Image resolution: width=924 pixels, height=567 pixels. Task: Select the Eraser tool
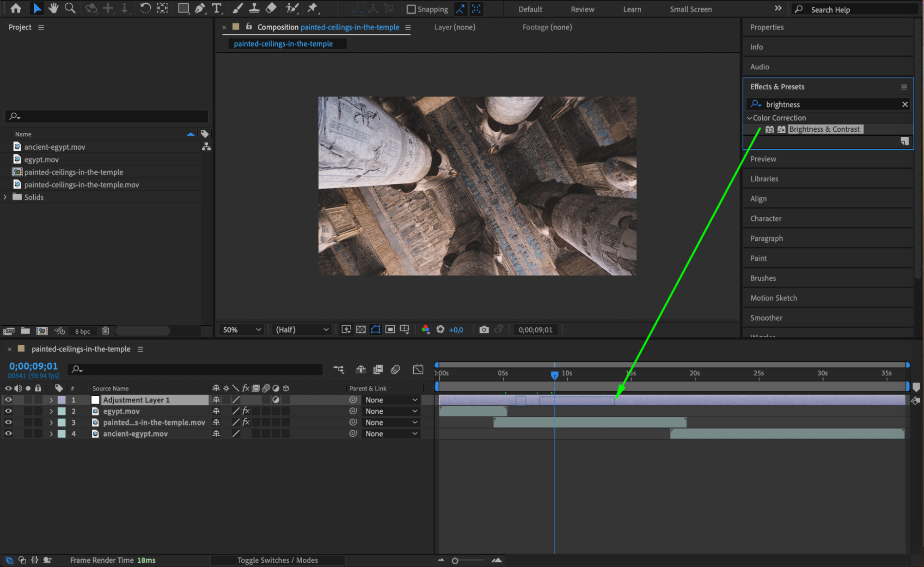(271, 8)
